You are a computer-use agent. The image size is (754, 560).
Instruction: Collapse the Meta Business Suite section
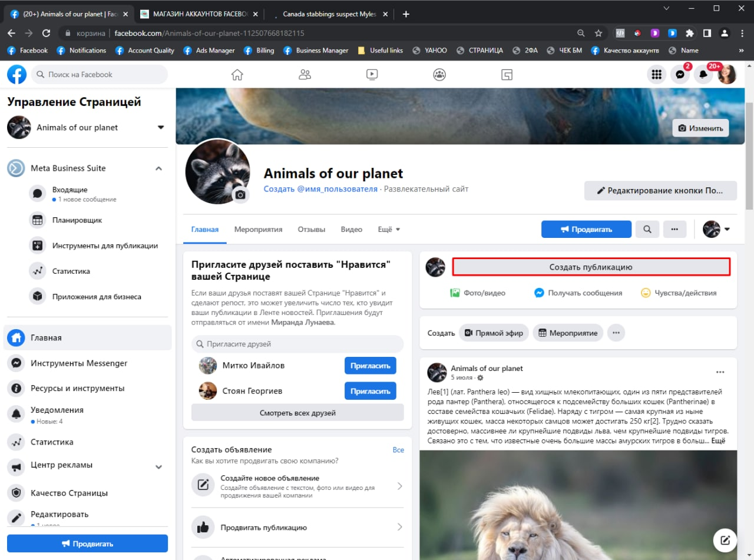(158, 168)
